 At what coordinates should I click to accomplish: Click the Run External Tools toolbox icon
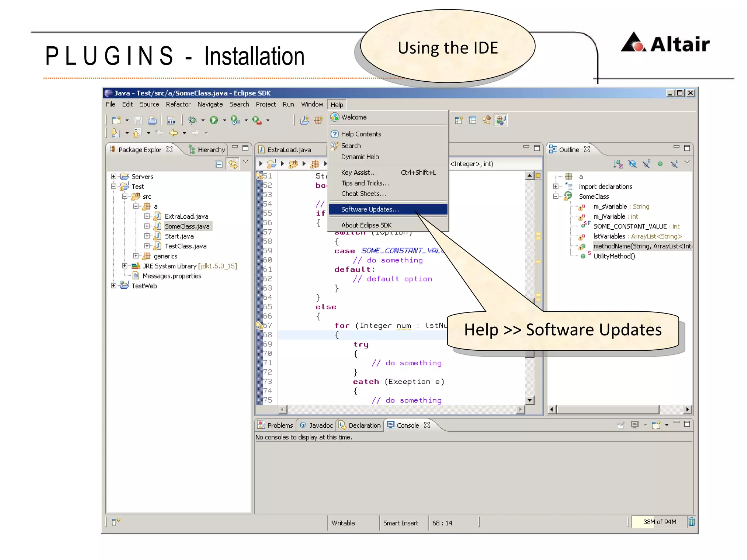click(257, 120)
